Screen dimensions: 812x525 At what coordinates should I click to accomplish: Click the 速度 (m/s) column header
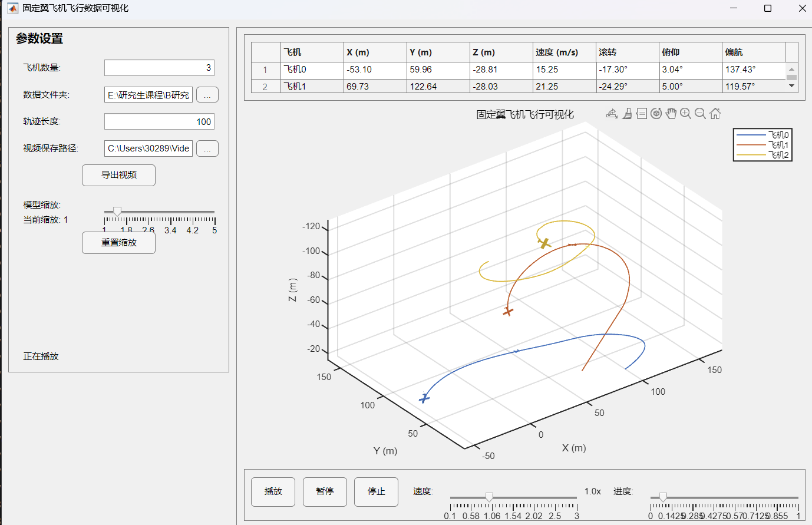(565, 52)
